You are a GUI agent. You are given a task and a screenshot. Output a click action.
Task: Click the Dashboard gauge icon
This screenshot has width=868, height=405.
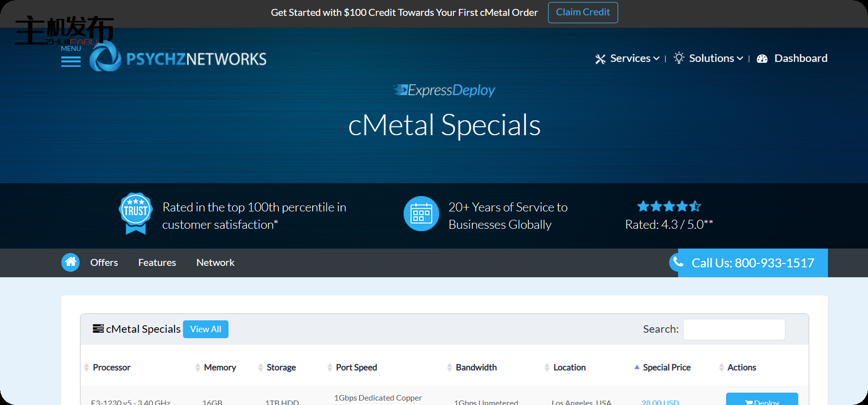(762, 59)
